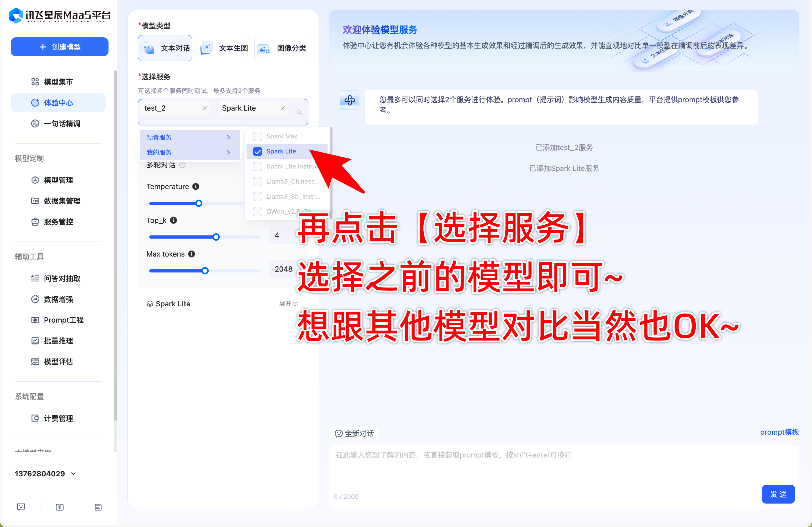This screenshot has height=527, width=812.
Task: Click the document icon at sidebar bottom
Action: tap(98, 507)
